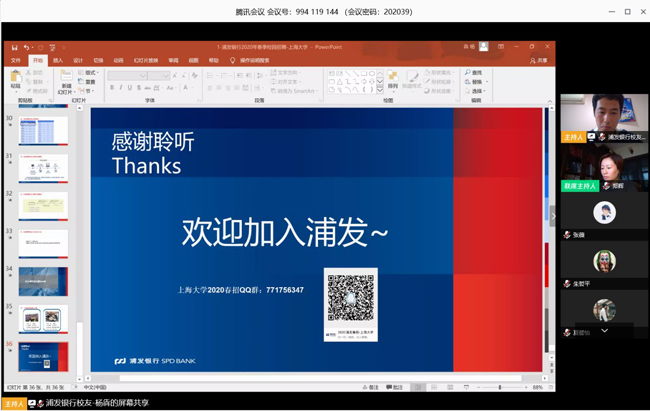Toggle Italic formatting in font group
The width and height of the screenshot is (650, 411).
point(122,88)
